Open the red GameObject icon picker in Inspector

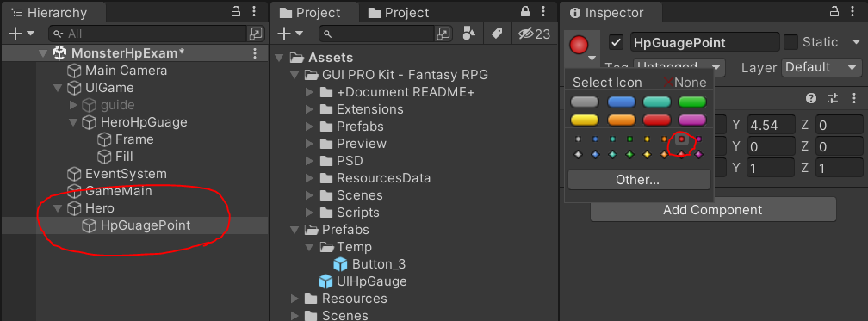pos(580,46)
